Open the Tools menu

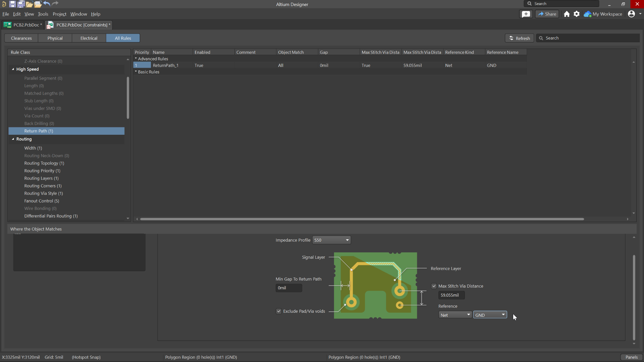click(43, 14)
